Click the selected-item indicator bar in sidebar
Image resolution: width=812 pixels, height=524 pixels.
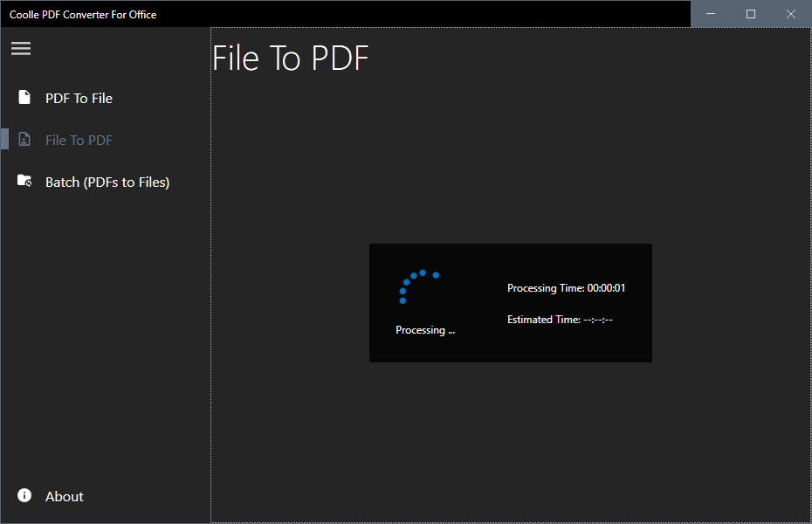coord(4,139)
